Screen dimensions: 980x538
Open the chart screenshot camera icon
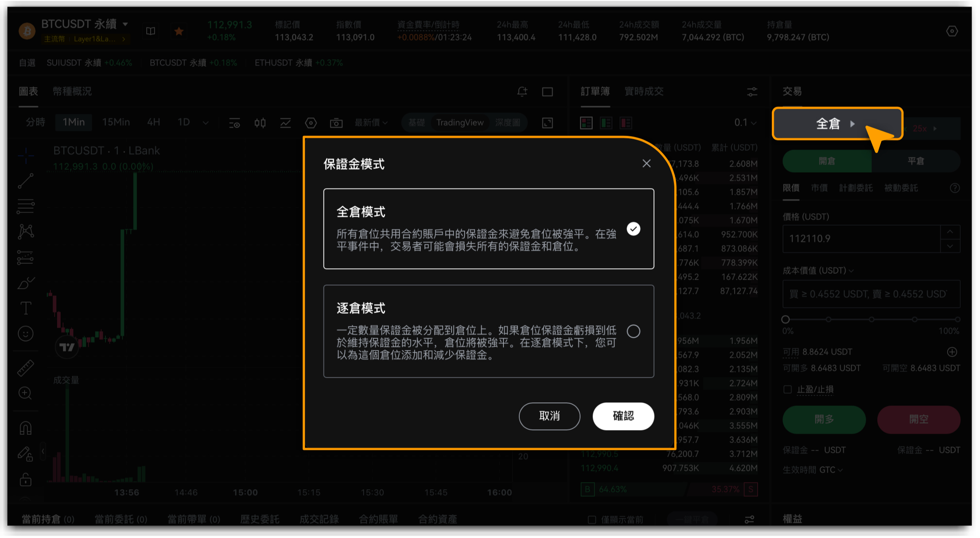click(336, 123)
